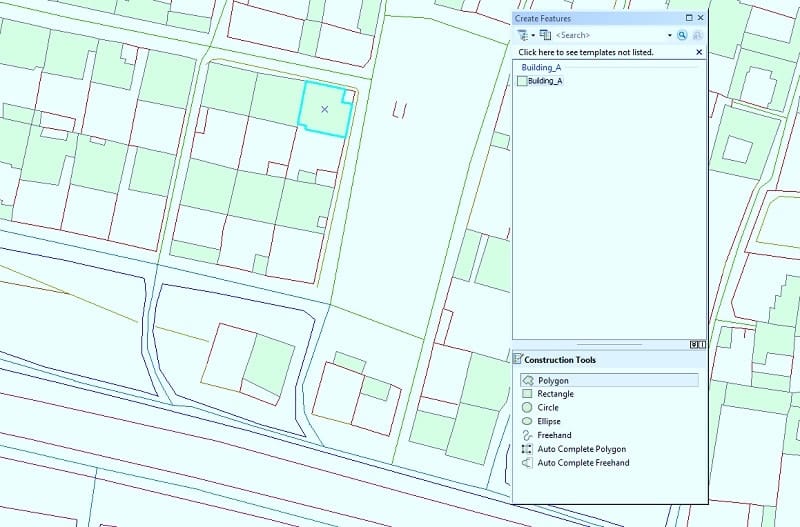Click the template search magnifier icon
The width and height of the screenshot is (800, 527).
(682, 35)
